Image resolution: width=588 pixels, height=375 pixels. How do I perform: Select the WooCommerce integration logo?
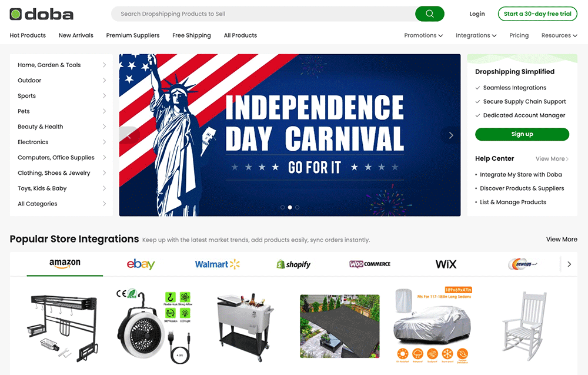point(370,264)
